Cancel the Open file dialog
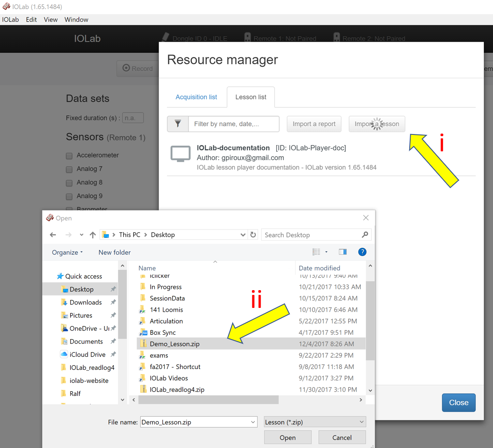 point(342,438)
